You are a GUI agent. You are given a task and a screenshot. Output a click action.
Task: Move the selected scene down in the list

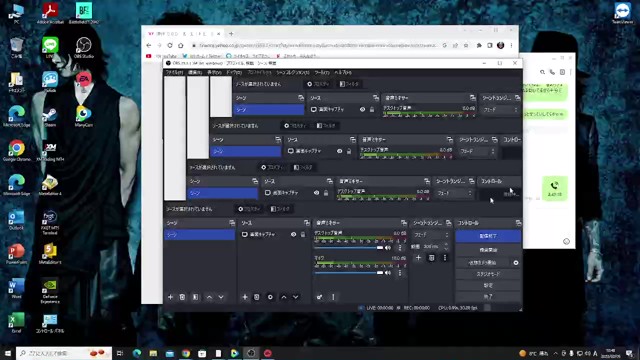[221, 297]
